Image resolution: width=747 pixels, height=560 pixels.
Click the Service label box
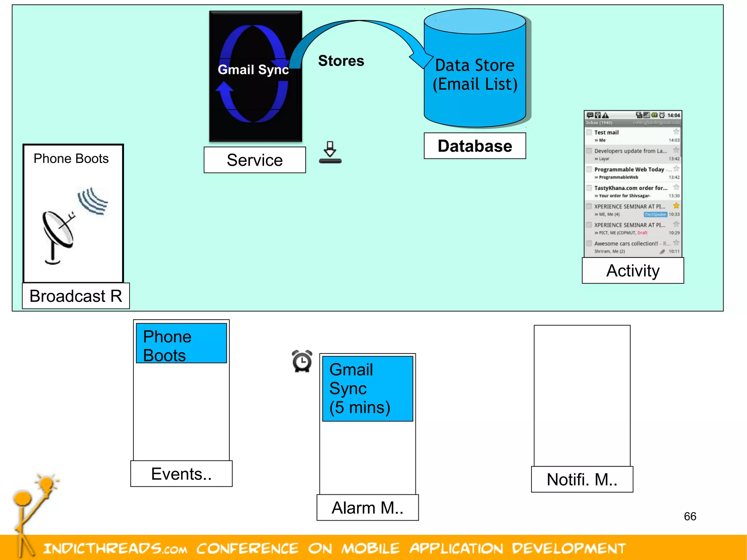(x=255, y=160)
